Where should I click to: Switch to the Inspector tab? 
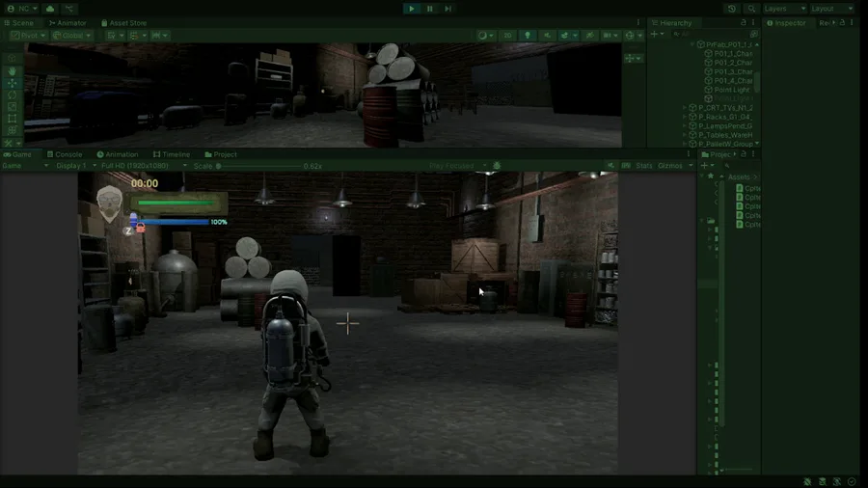786,23
